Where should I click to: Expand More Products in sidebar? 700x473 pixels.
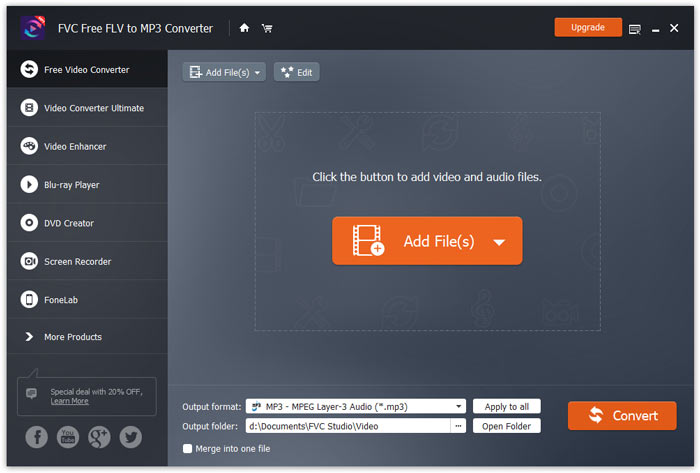click(72, 337)
